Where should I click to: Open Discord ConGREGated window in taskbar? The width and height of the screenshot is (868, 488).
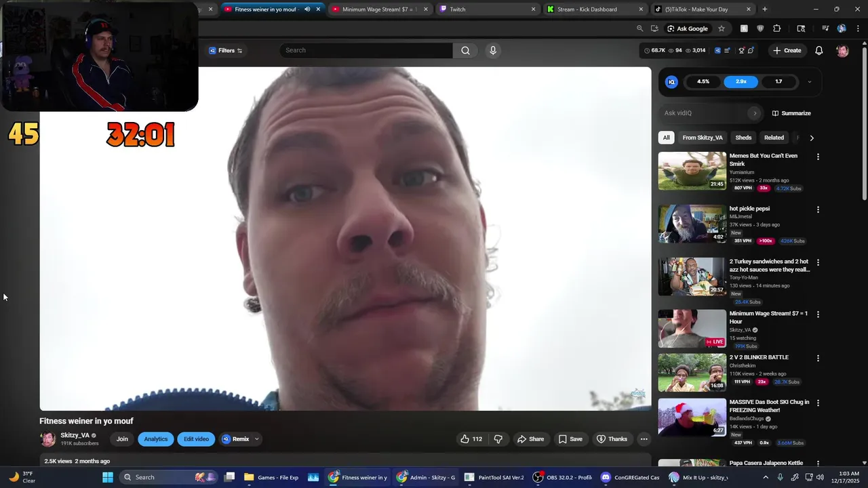point(630,477)
